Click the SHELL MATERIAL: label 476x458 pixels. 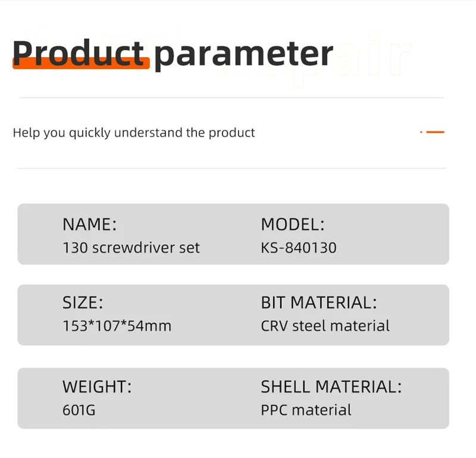(331, 387)
